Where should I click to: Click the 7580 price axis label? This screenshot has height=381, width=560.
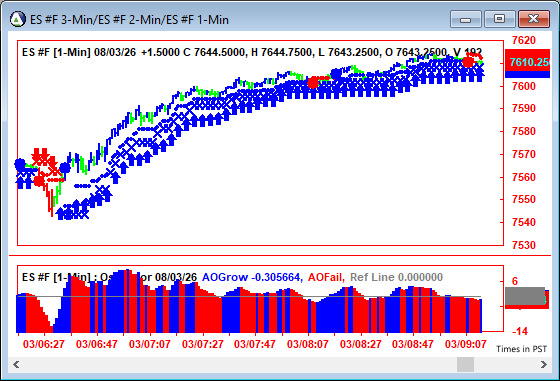click(524, 131)
